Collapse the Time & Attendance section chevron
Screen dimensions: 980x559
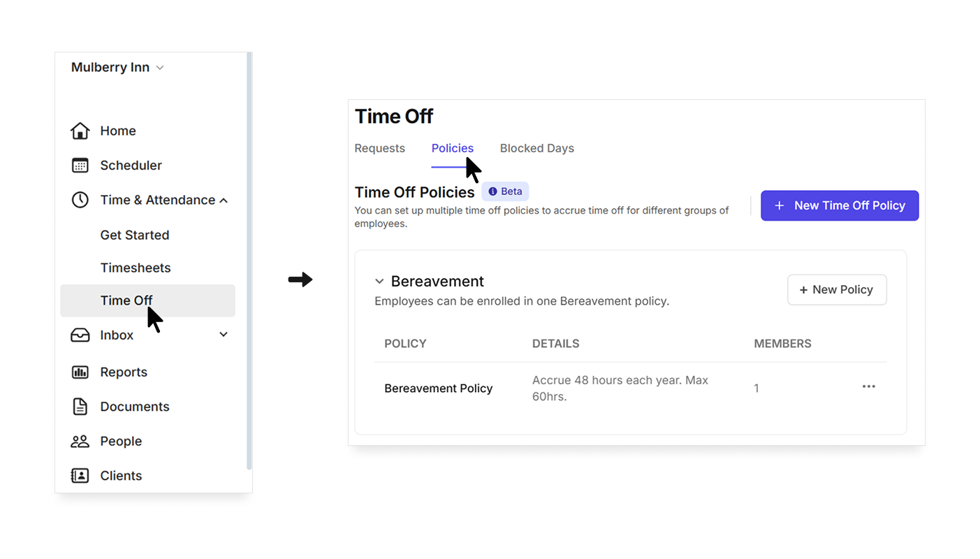pos(224,201)
